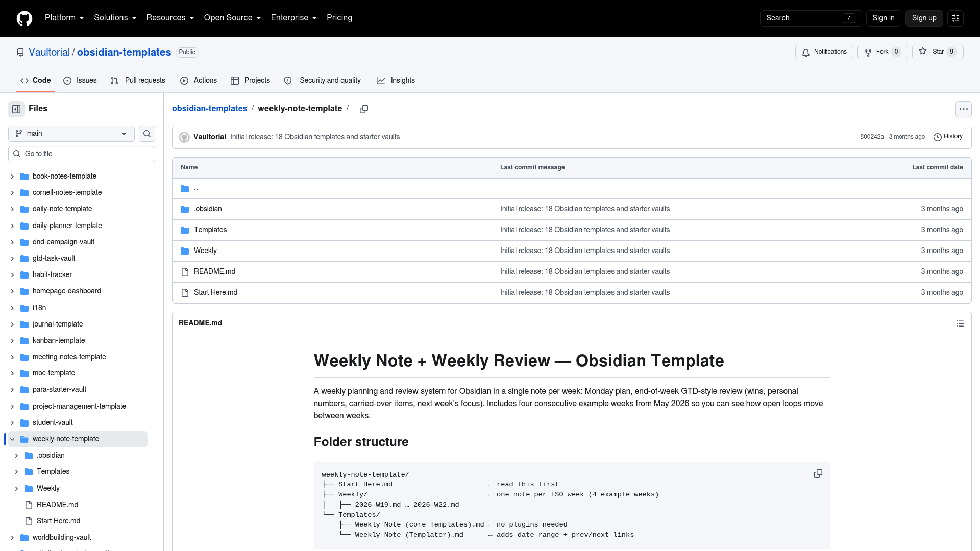Open the Resources menu dropdown
Viewport: 980px width, 551px height.
[x=170, y=18]
